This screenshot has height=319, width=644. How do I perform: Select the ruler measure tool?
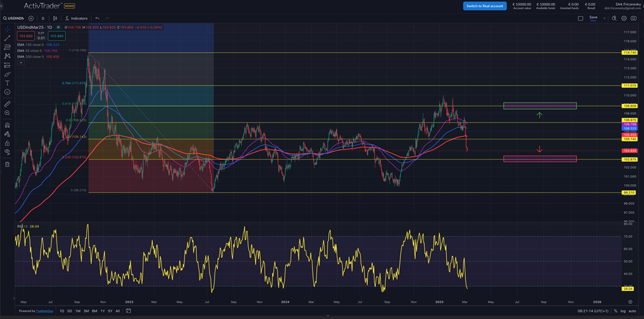click(x=7, y=103)
